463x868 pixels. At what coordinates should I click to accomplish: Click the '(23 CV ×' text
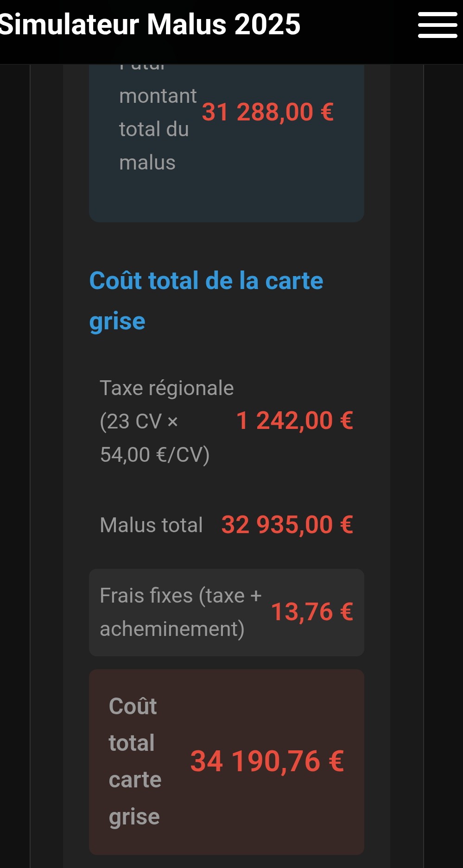coord(139,421)
